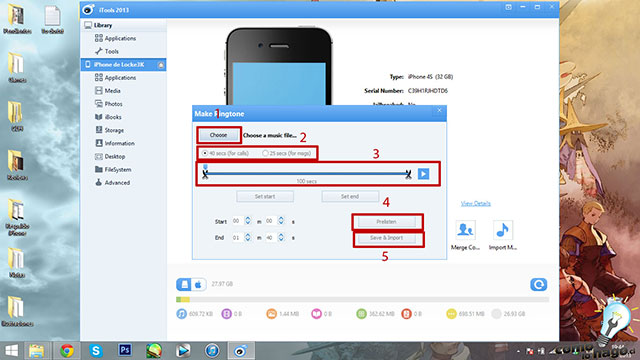Adjust the End minutes spinner arrows

point(248,237)
